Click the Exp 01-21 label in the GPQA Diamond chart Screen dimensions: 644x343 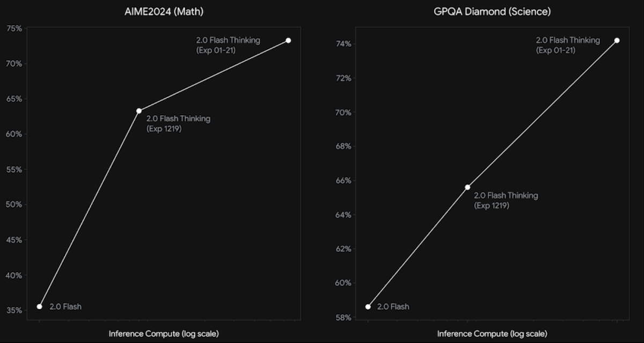pyautogui.click(x=568, y=45)
